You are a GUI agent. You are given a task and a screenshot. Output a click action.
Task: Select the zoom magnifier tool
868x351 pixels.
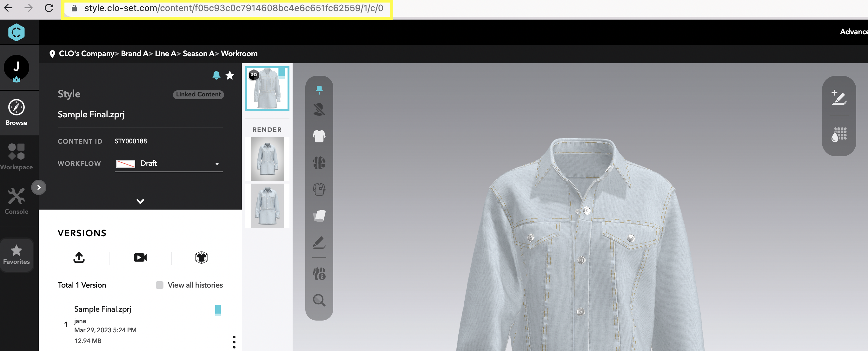coord(319,301)
